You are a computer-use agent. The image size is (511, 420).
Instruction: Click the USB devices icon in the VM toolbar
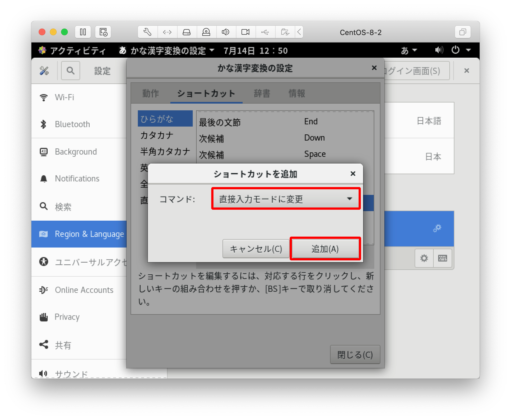tap(265, 32)
